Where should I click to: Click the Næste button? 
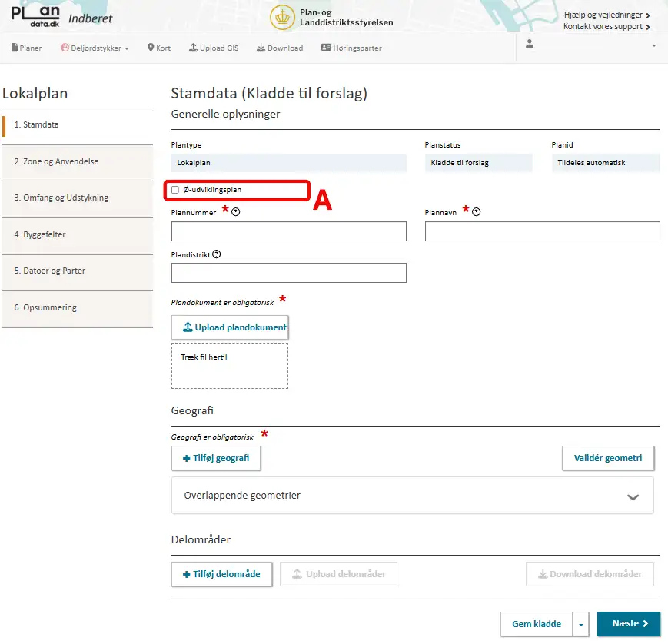coord(628,625)
